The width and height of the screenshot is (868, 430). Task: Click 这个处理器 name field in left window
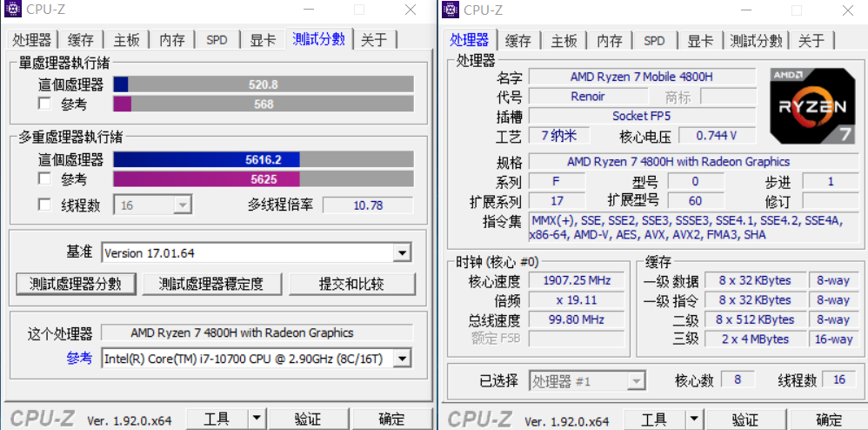(x=257, y=333)
